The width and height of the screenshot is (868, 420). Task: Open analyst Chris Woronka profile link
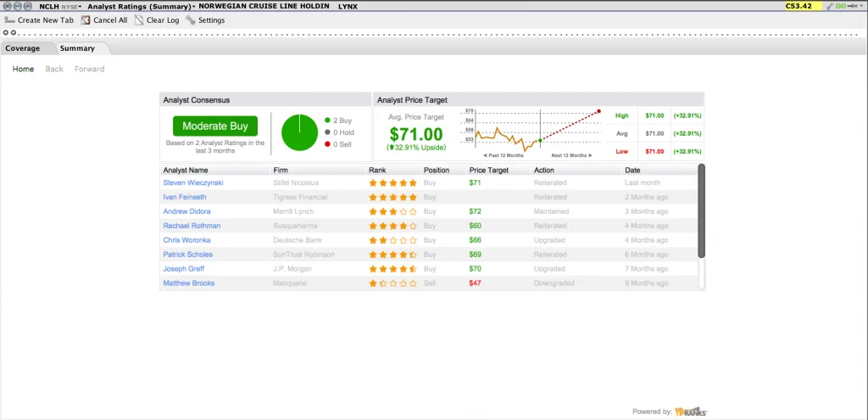point(185,240)
